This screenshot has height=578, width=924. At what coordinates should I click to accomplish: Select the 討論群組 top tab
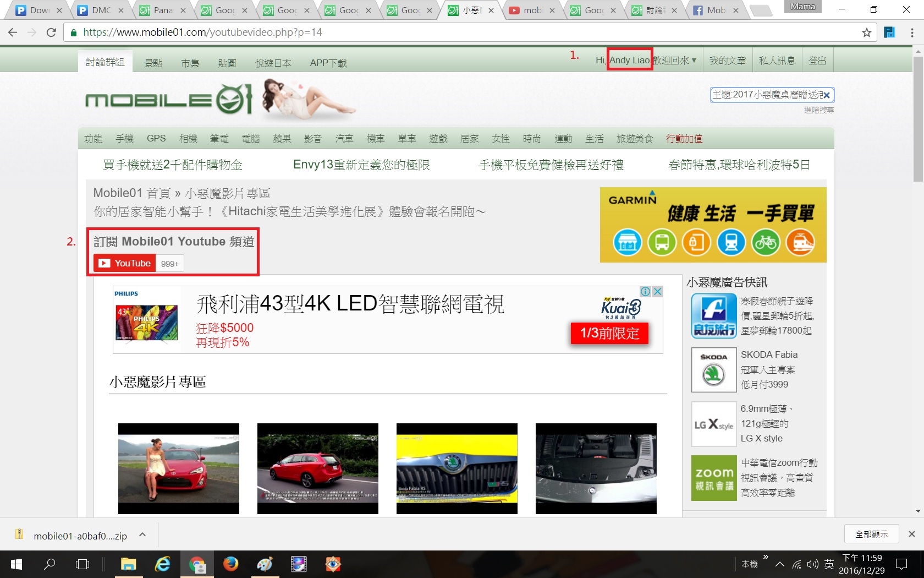coord(105,62)
